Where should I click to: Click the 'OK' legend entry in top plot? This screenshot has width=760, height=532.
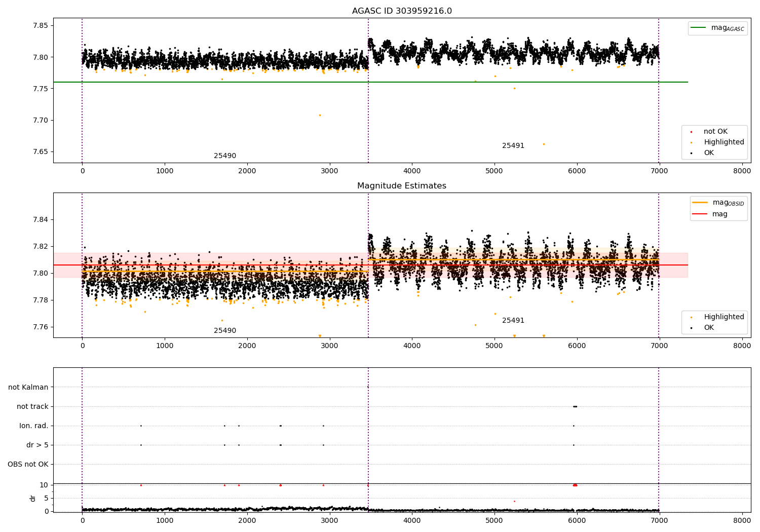point(708,153)
